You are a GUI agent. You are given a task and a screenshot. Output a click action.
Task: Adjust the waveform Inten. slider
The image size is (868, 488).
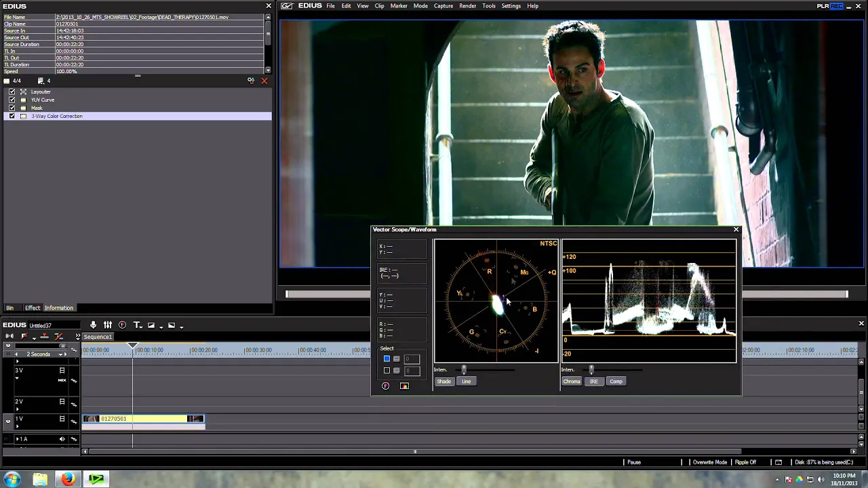[x=591, y=369]
